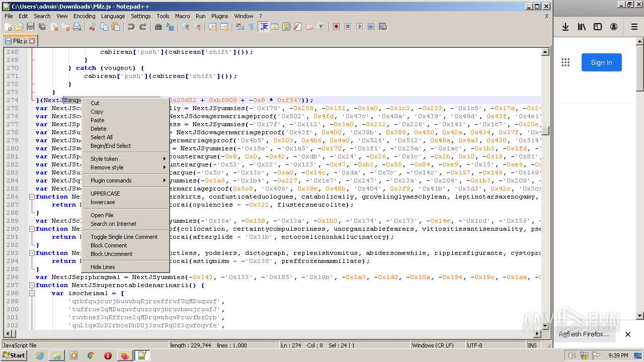
Task: Open the Firefox hamburger menu
Action: click(x=634, y=27)
